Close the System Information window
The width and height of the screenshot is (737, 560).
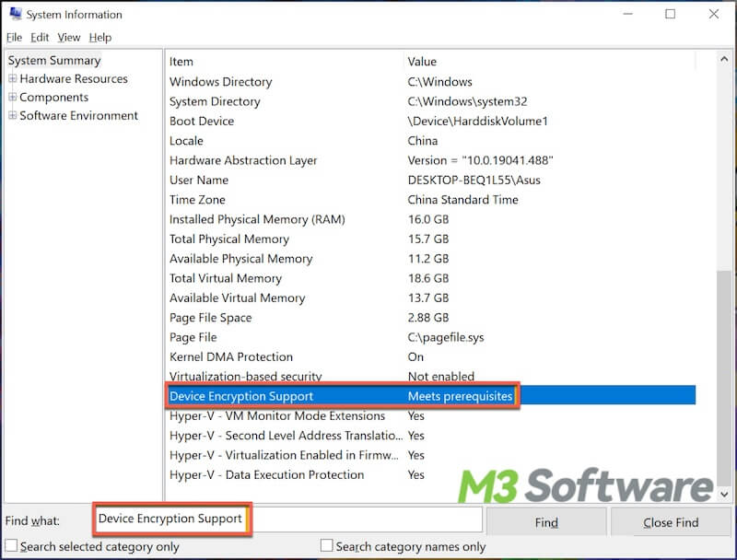pyautogui.click(x=713, y=14)
